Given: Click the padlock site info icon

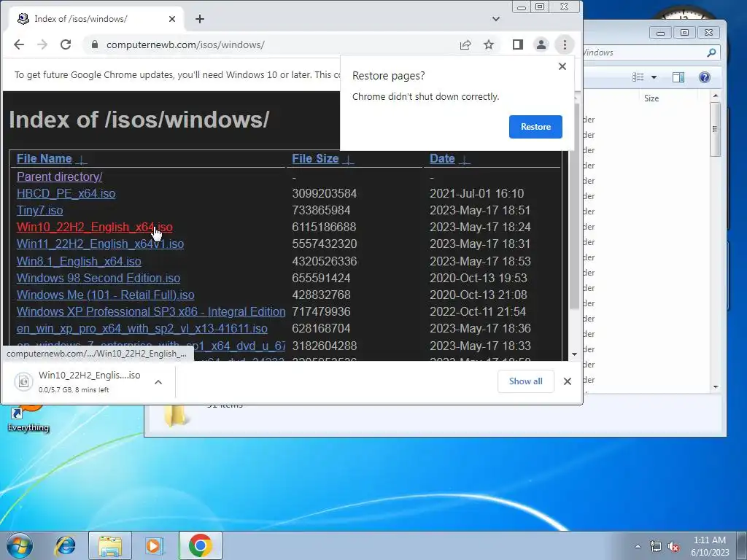Looking at the screenshot, I should coord(95,44).
